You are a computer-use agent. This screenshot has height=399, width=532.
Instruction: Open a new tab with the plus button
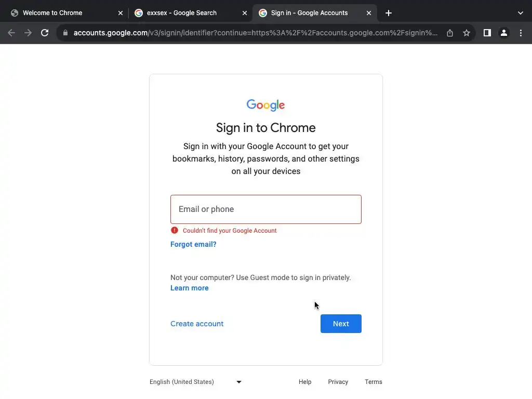(x=389, y=13)
